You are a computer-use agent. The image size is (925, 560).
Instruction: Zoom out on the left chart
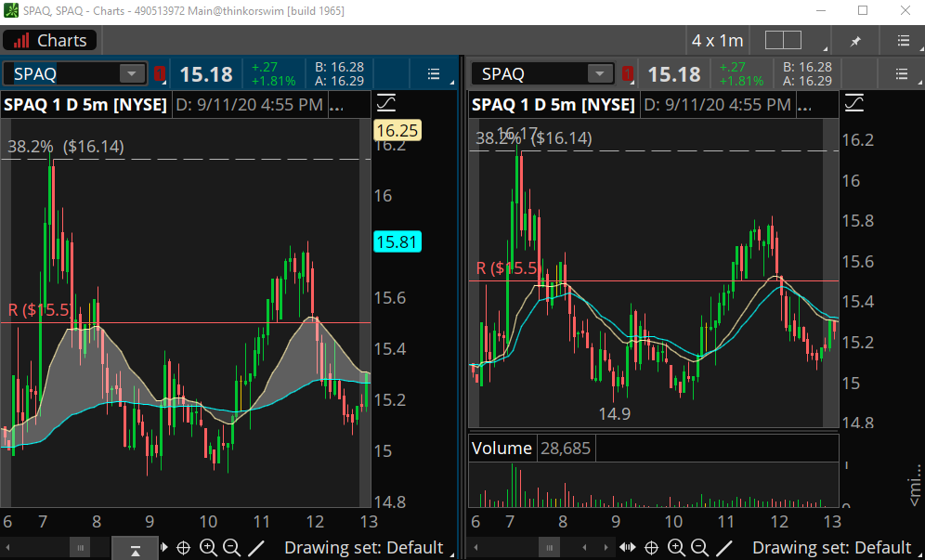point(231,548)
